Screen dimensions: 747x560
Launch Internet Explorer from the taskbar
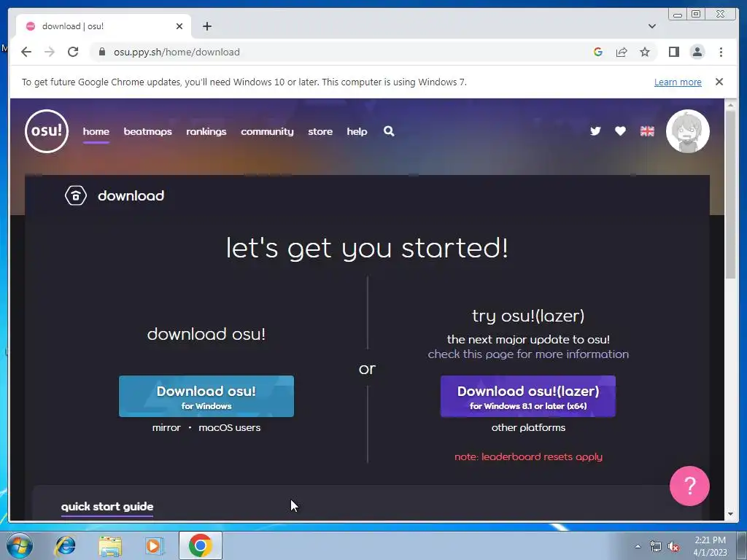pos(65,545)
